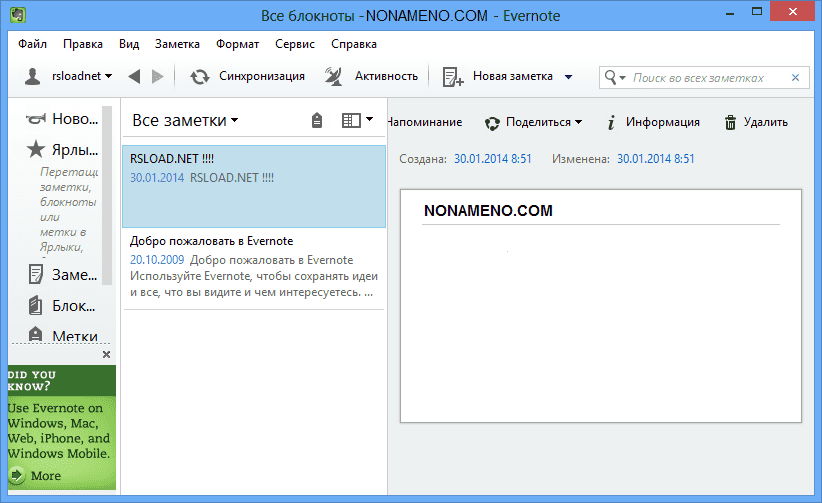Select the Welcome to Evernote note

(x=253, y=268)
